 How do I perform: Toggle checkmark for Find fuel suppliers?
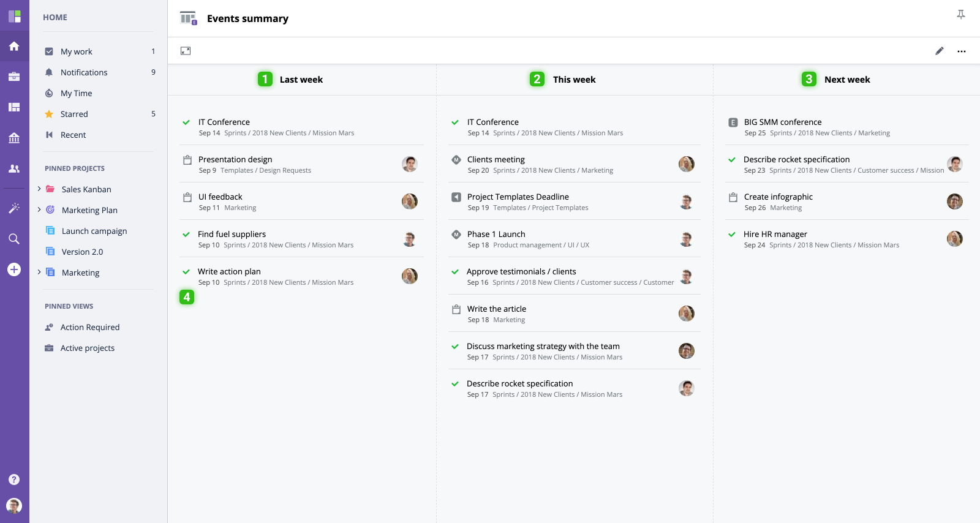[186, 235]
